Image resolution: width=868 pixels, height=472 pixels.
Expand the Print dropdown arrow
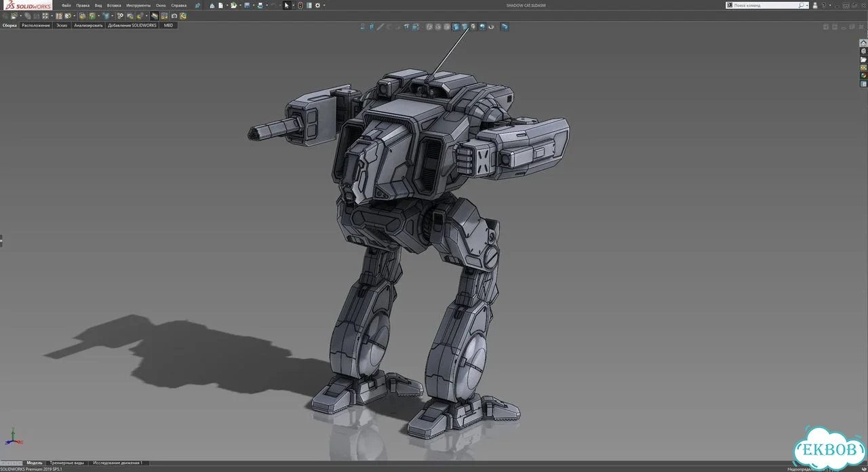click(267, 5)
